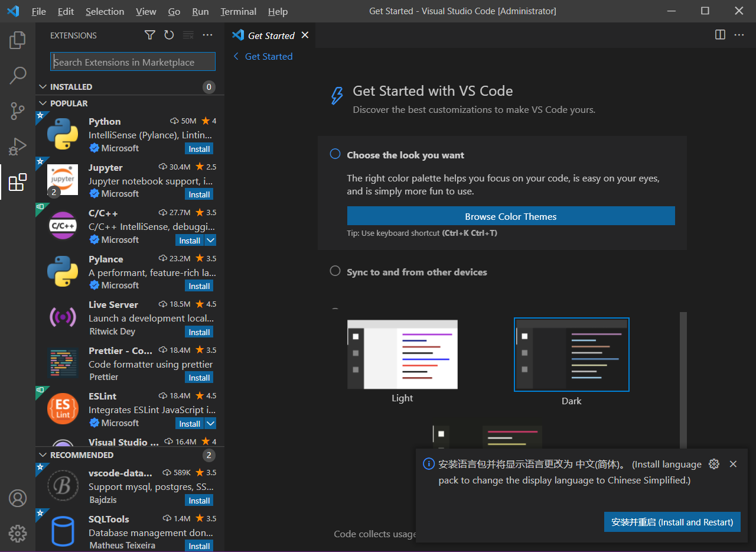Open the Run menu

200,11
